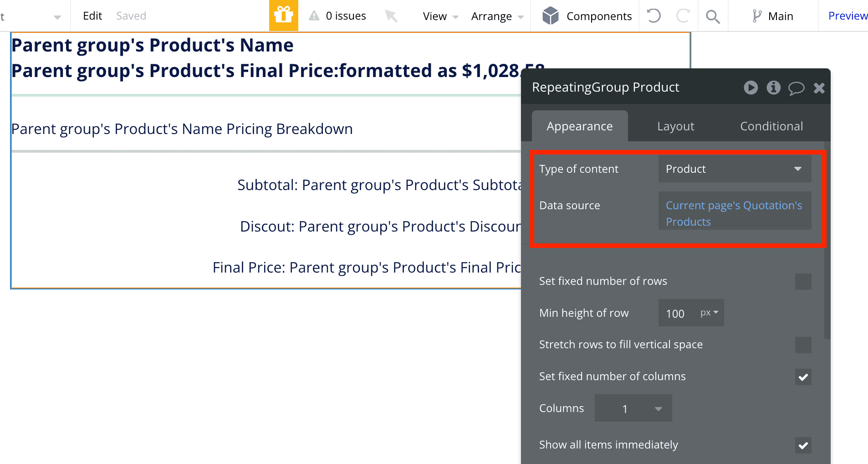
Task: Toggle Stretch rows to fill vertical space
Action: [x=803, y=345]
